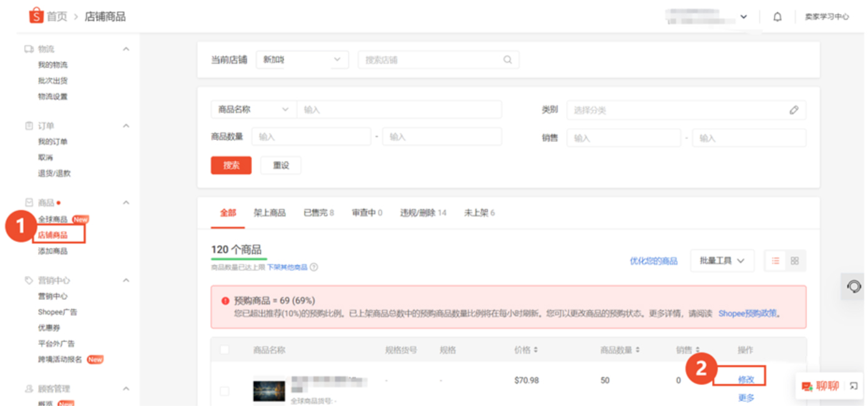Click the pencil icon beside 类别 field

pos(792,109)
